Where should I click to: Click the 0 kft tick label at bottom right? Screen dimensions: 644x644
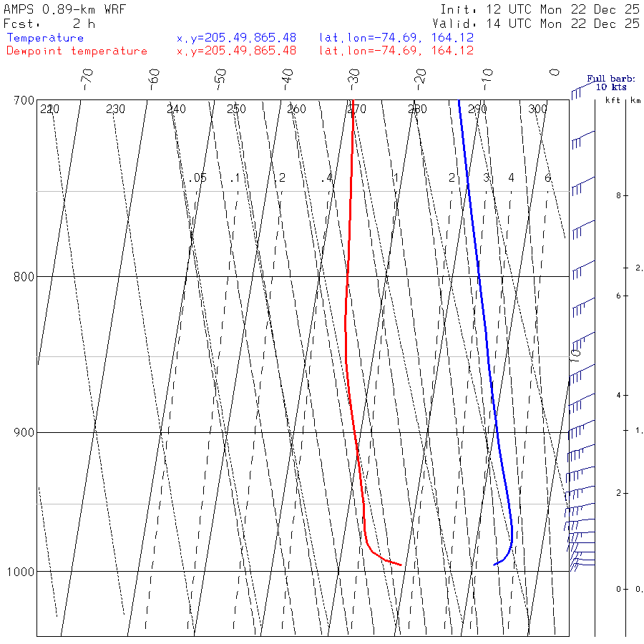pos(618,590)
